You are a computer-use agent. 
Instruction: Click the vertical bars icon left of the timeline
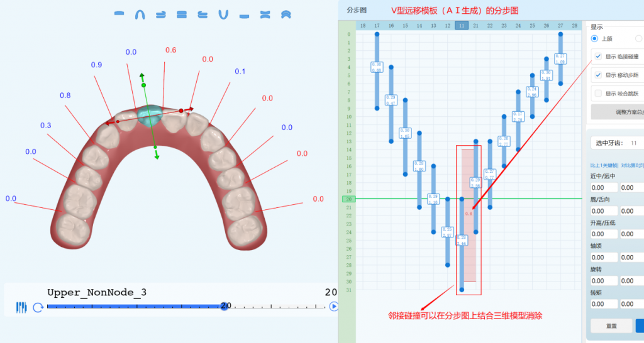[x=22, y=307]
